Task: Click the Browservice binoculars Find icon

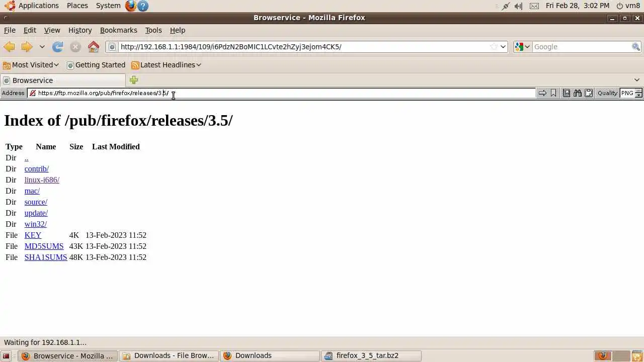Action: click(x=578, y=93)
